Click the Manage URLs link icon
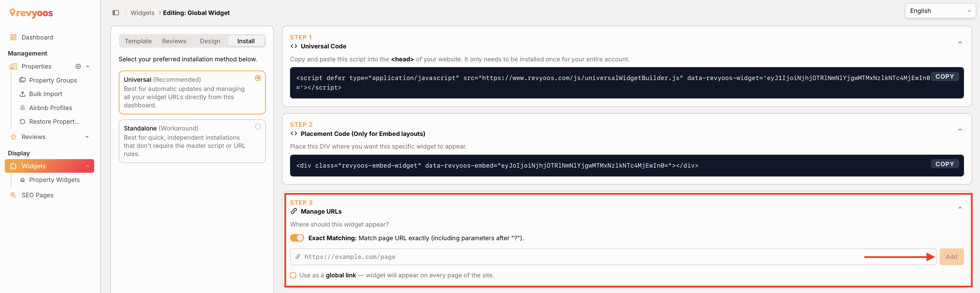The height and width of the screenshot is (293, 980). [294, 211]
